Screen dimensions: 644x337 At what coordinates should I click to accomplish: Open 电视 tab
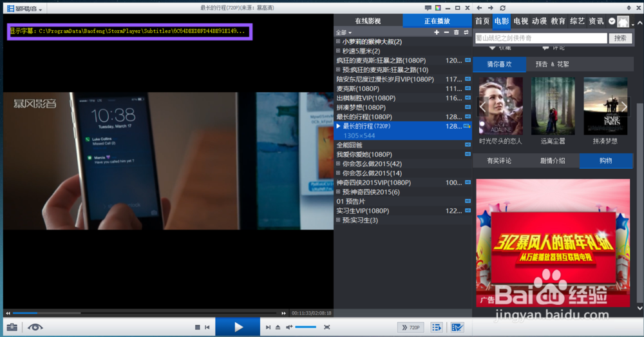tap(520, 21)
